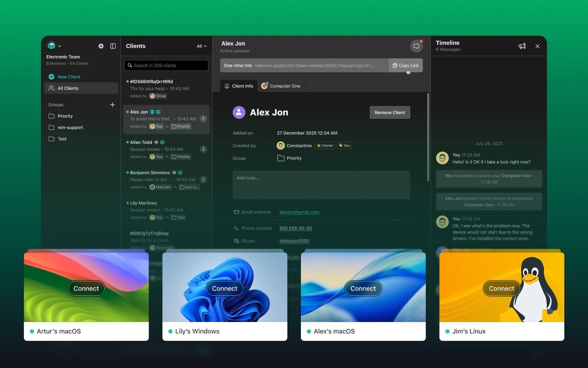Viewport: 588px width, 368px height.
Task: Close the Timeline panel
Action: 537,46
